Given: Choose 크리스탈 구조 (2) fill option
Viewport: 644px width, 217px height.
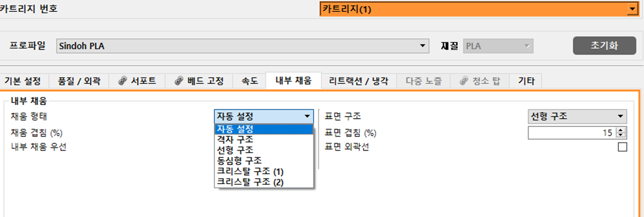Looking at the screenshot, I should pyautogui.click(x=264, y=182).
